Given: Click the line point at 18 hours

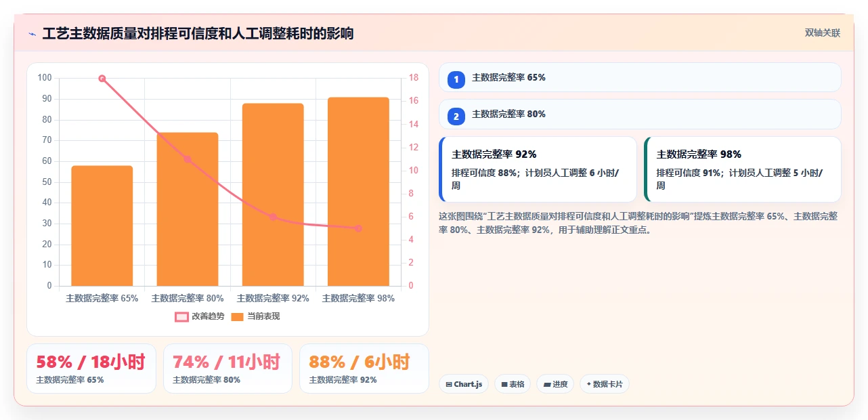Looking at the screenshot, I should pos(102,79).
